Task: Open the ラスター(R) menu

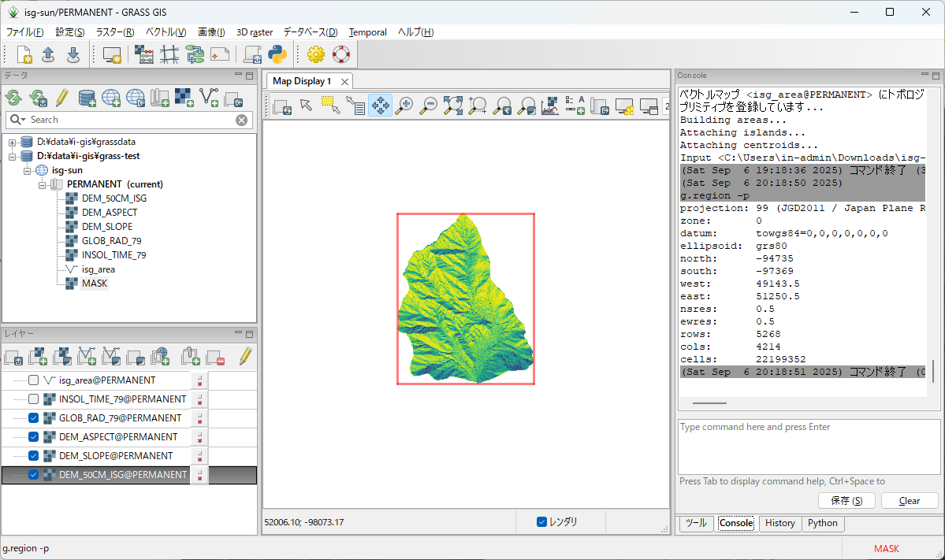Action: tap(114, 32)
